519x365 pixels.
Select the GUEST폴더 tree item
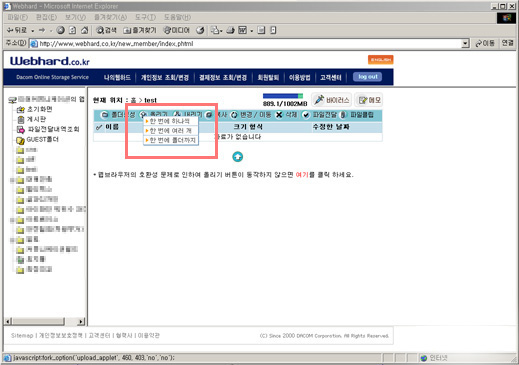(42, 139)
